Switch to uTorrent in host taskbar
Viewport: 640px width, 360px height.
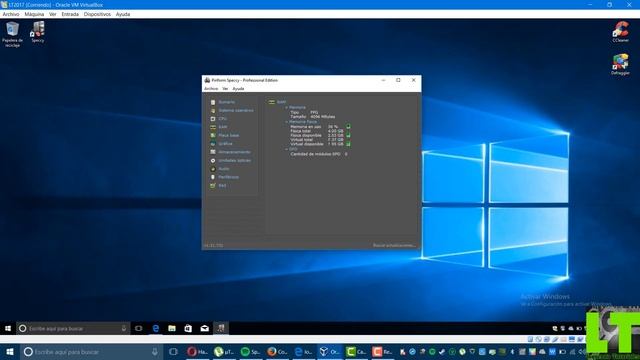tap(224, 352)
